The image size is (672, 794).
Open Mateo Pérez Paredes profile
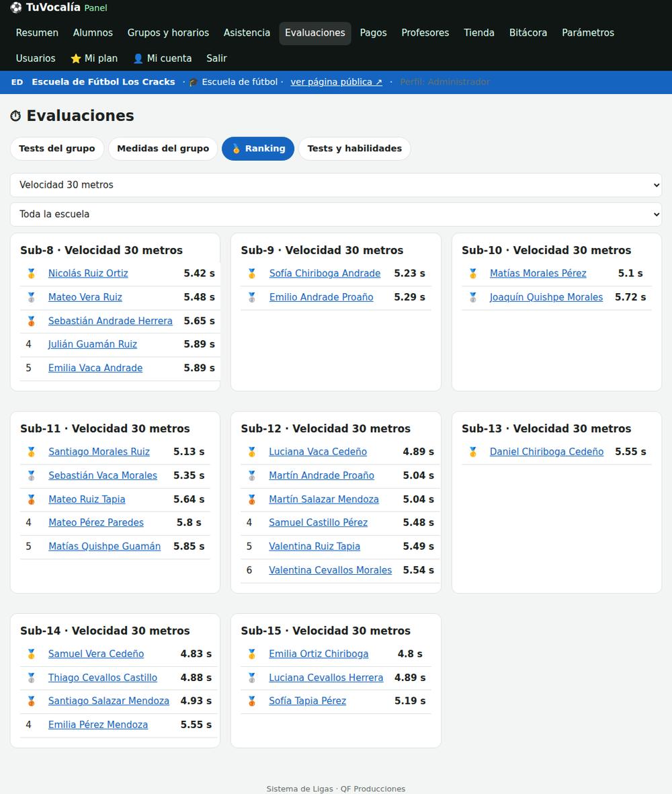(x=96, y=522)
